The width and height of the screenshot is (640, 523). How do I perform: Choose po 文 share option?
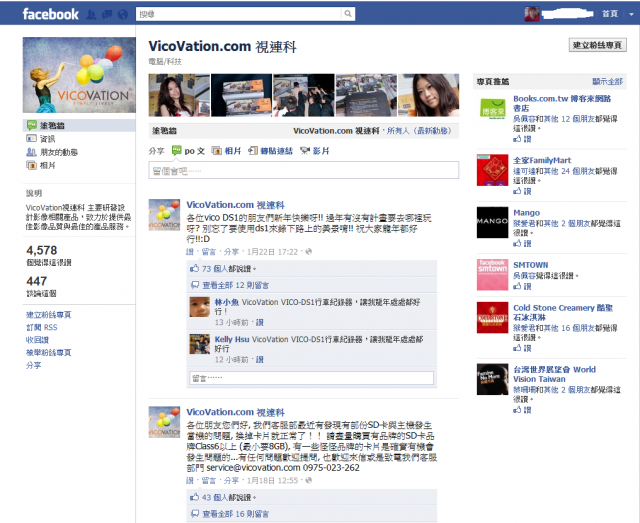(188, 151)
